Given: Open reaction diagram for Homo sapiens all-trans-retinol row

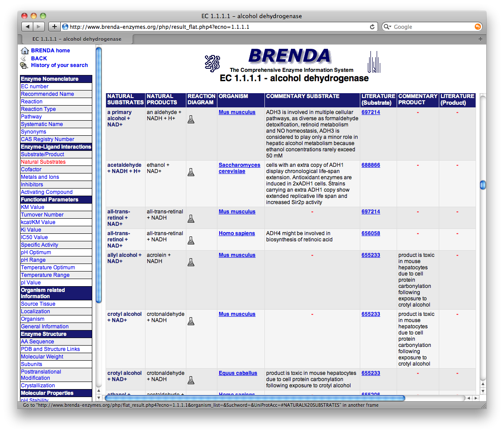Looking at the screenshot, I should coord(191,240).
